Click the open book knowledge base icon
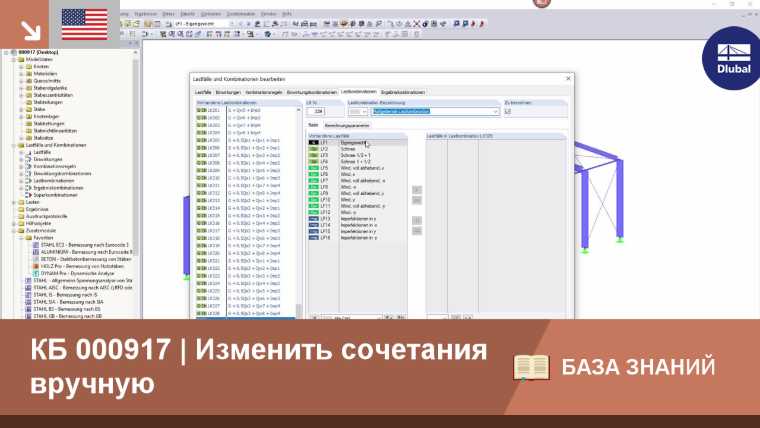This screenshot has height=428, width=760. point(531,367)
